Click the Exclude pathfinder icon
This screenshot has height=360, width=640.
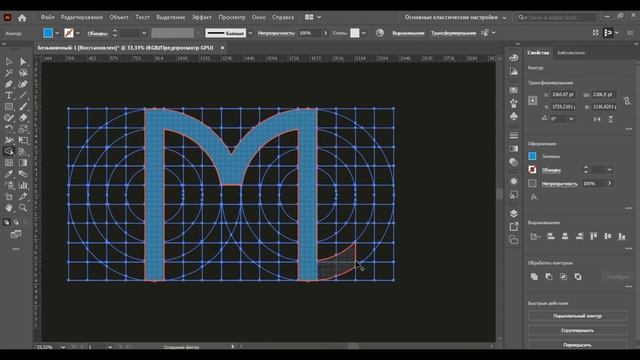click(578, 277)
